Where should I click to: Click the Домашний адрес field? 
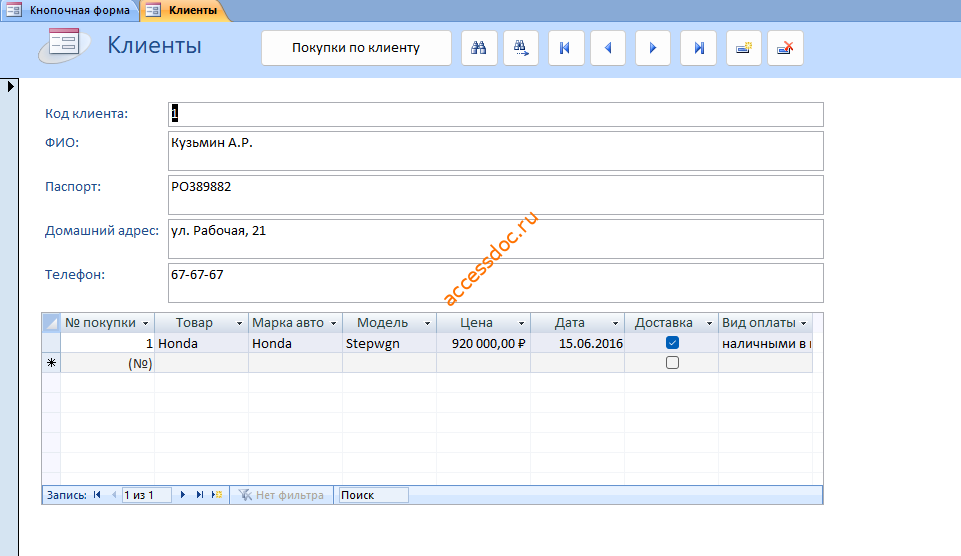point(496,239)
